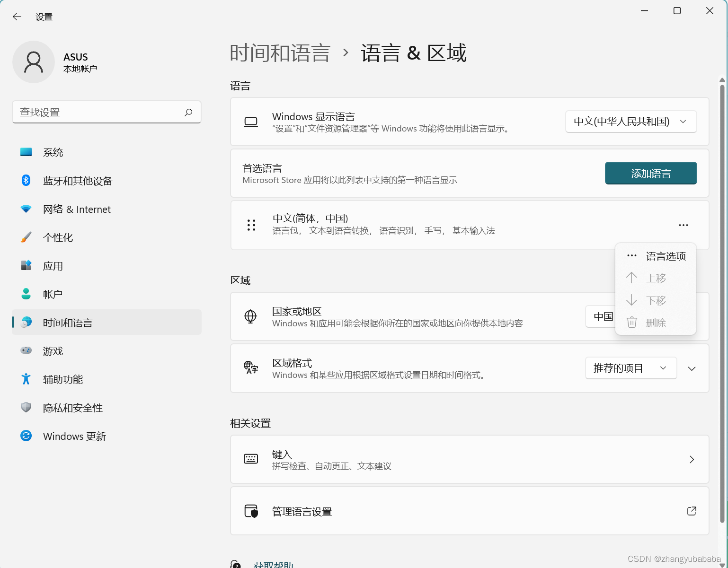
Task: Click the back arrow in Settings header
Action: pos(17,17)
